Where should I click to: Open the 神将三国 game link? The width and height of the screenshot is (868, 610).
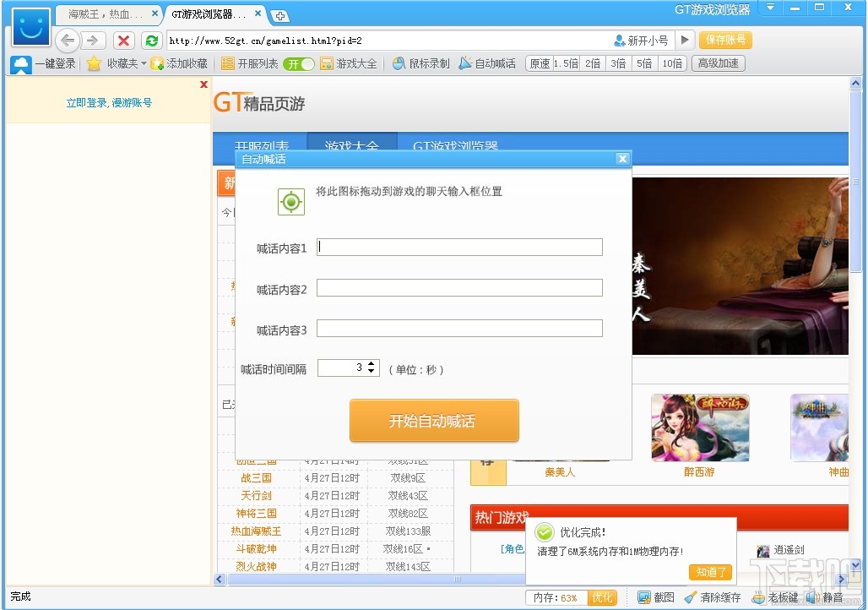(x=257, y=514)
